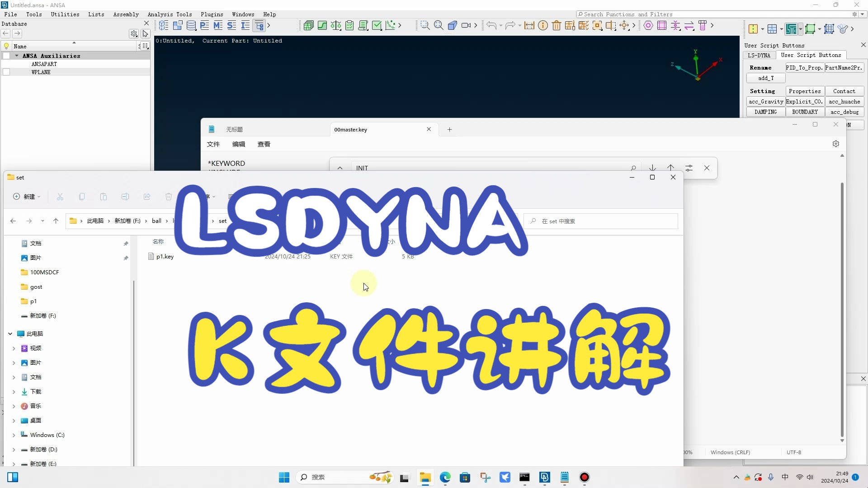The width and height of the screenshot is (868, 488).
Task: Click the green scatter plot icon
Action: click(x=390, y=25)
